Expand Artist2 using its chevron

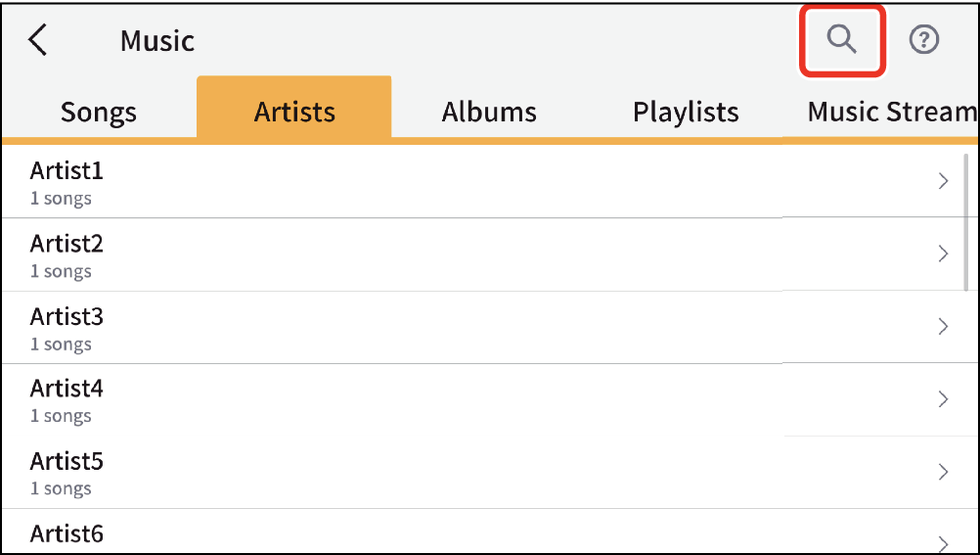pyautogui.click(x=944, y=254)
